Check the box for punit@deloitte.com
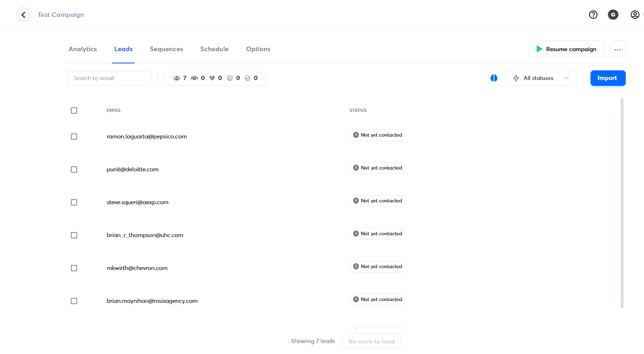 coord(74,169)
